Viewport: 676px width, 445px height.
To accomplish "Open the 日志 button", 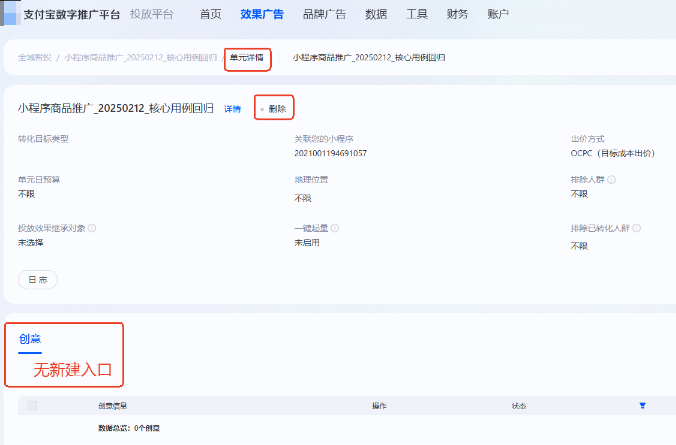I will tap(38, 279).
